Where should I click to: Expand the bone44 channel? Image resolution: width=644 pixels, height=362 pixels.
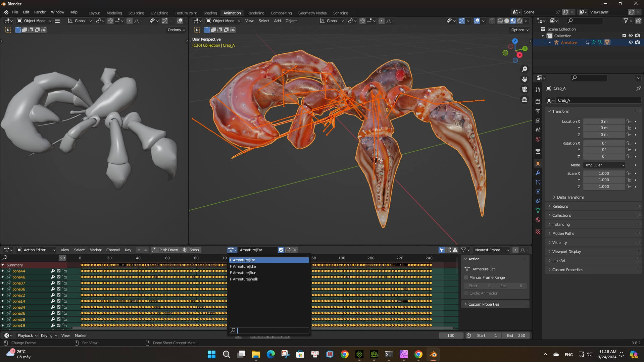pos(3,271)
